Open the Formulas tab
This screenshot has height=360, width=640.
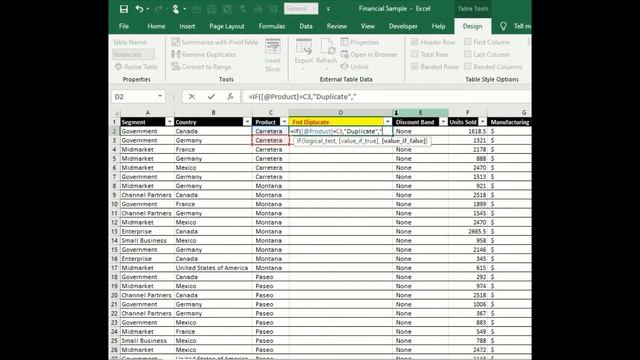271,26
